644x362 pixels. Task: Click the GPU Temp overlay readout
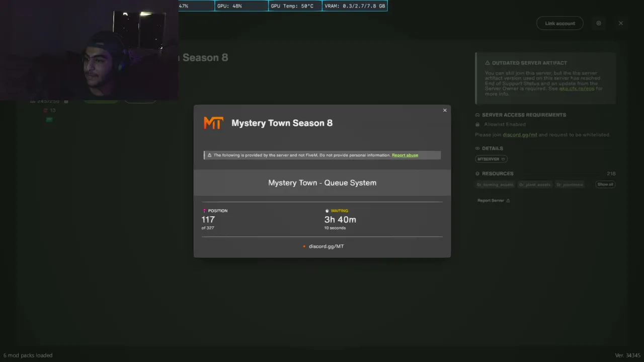click(x=295, y=6)
